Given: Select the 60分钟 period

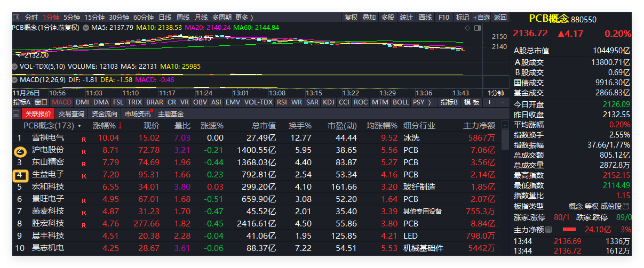Looking at the screenshot, I should [x=144, y=18].
